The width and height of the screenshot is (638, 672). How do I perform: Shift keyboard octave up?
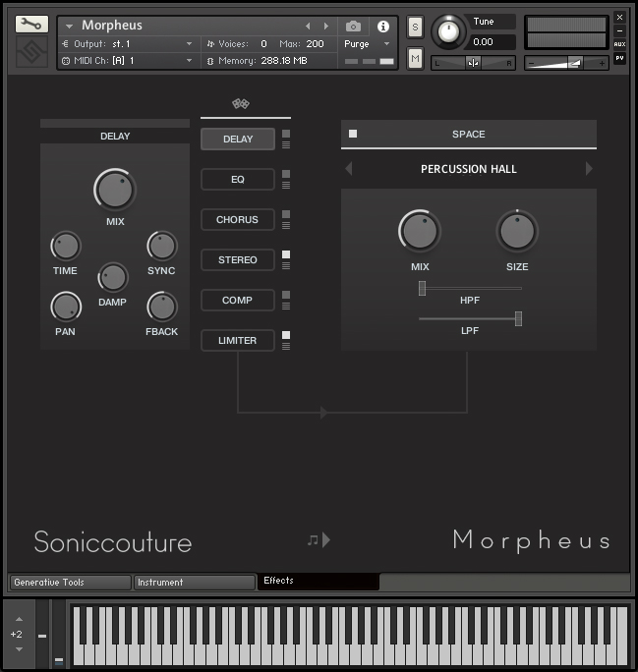(x=19, y=619)
